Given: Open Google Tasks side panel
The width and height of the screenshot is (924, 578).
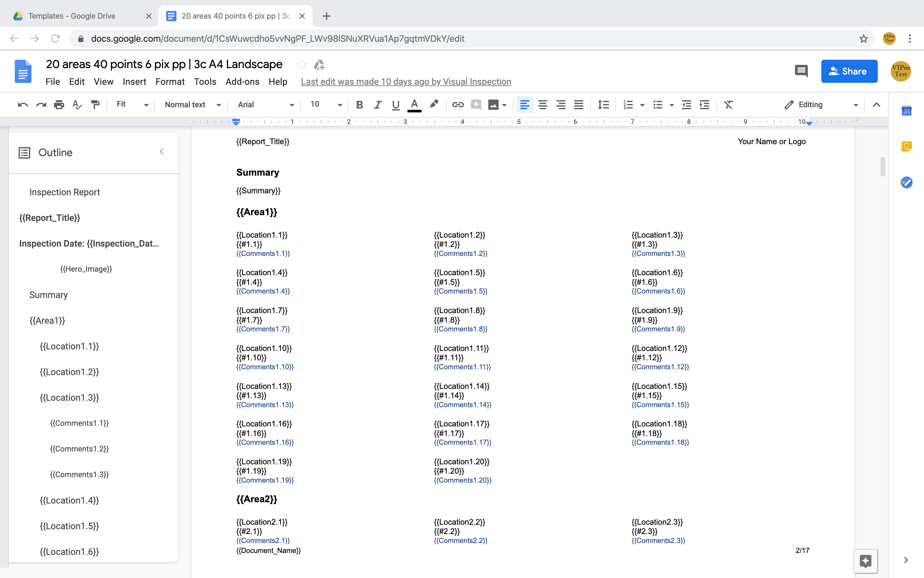Looking at the screenshot, I should [x=906, y=182].
